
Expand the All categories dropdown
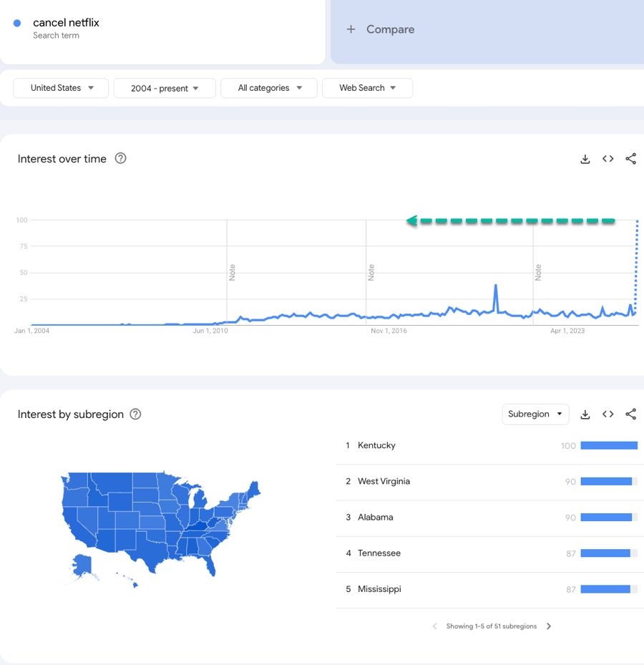269,88
